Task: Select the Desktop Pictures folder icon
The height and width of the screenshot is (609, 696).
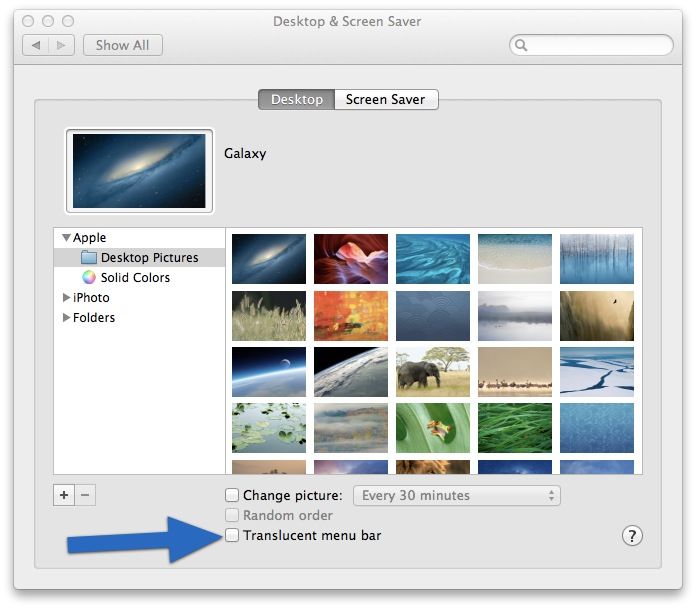Action: (x=89, y=258)
